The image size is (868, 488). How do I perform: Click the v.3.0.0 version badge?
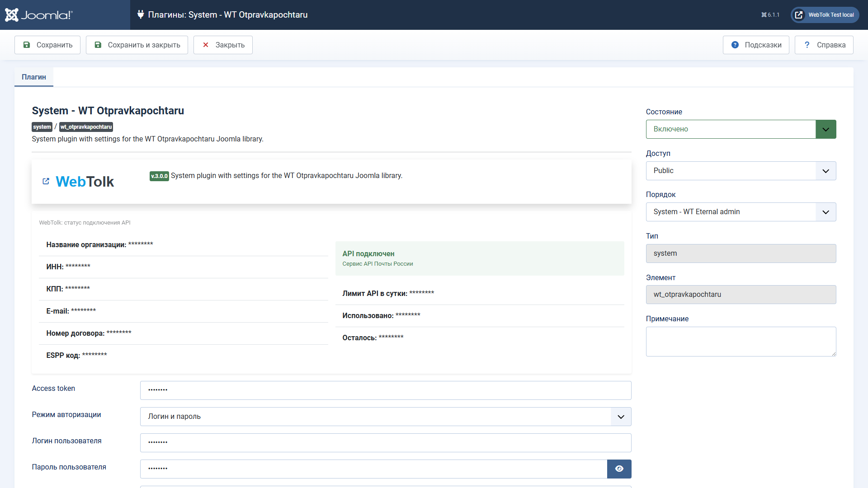159,176
